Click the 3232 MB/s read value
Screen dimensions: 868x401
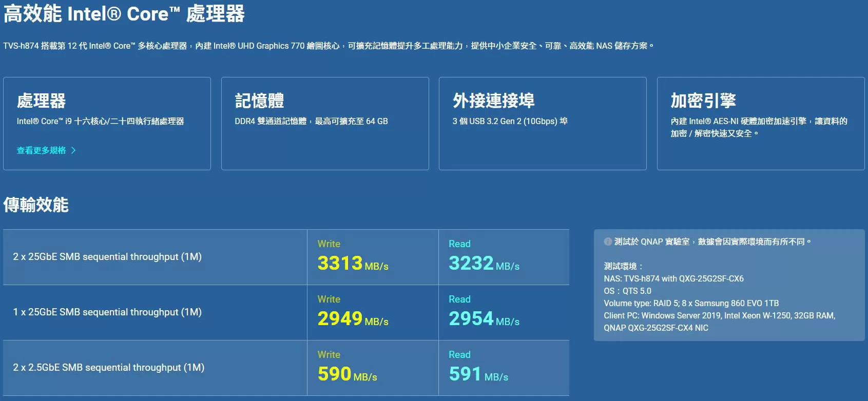[x=484, y=264]
